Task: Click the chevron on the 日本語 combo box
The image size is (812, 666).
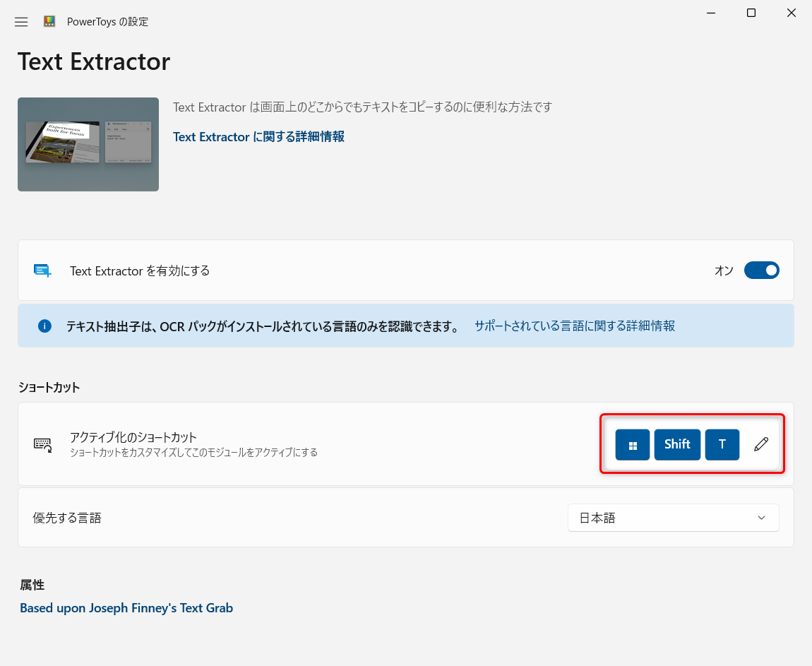Action: 761,517
